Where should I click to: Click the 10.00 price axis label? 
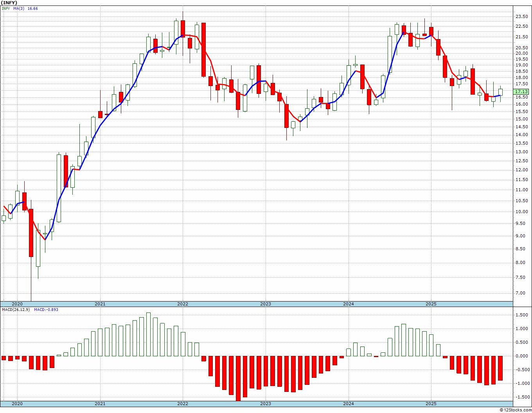coord(522,212)
